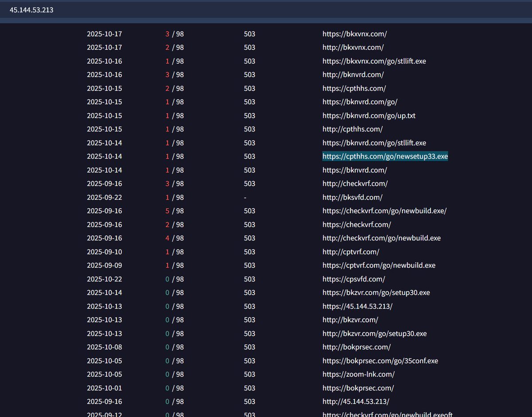Image resolution: width=532 pixels, height=417 pixels.
Task: Click 0 / 98 score for https://zoom-lnk.com/
Action: tap(175, 374)
